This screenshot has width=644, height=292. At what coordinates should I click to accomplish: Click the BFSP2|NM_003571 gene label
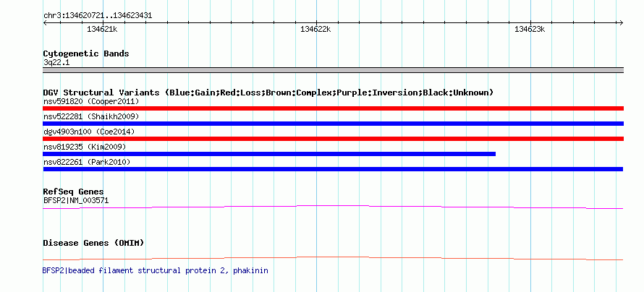[76, 200]
